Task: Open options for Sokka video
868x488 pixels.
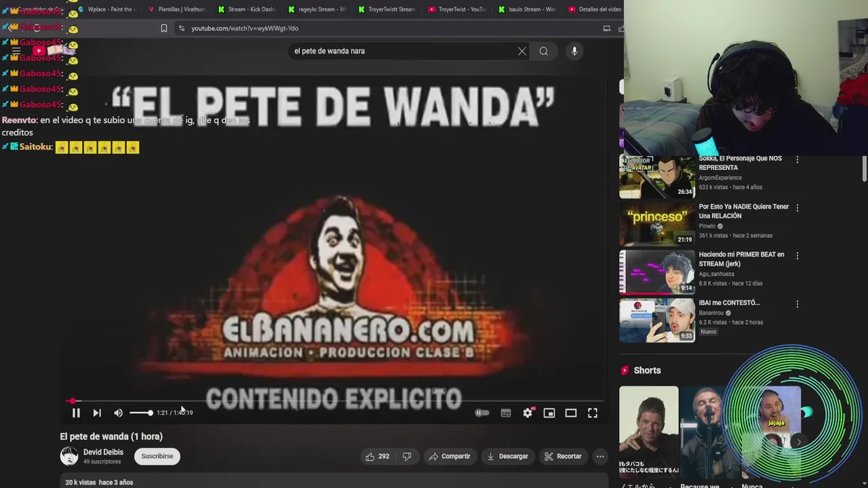Action: coord(797,160)
